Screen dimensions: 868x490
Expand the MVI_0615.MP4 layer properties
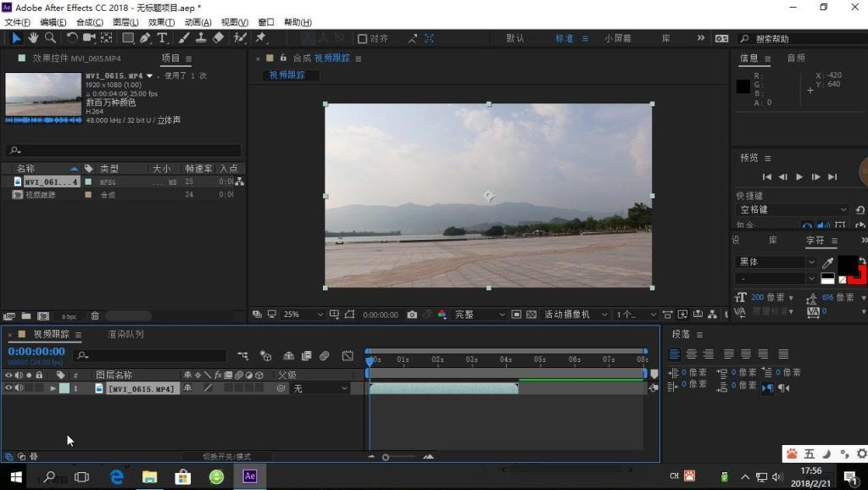pyautogui.click(x=53, y=388)
